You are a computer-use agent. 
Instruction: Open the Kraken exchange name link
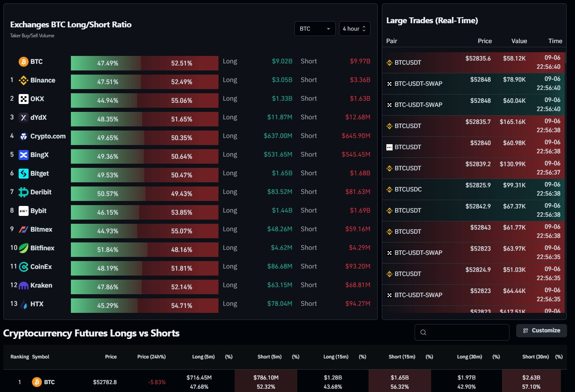coord(41,286)
